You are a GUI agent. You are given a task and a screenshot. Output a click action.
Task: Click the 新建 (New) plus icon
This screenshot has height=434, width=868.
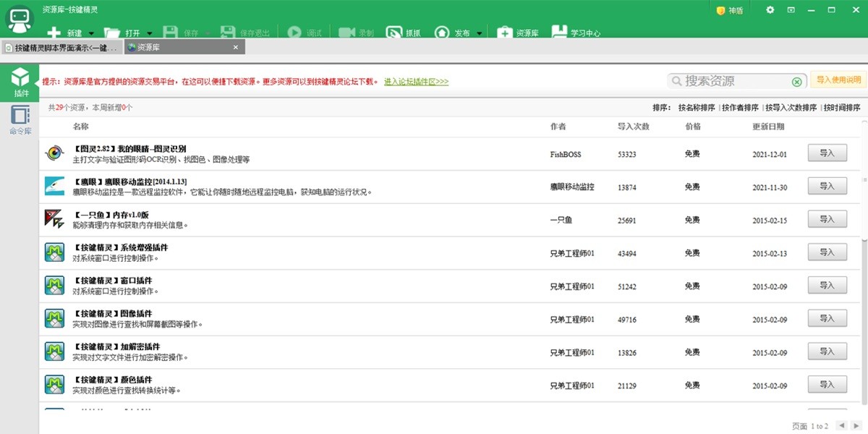(x=54, y=33)
